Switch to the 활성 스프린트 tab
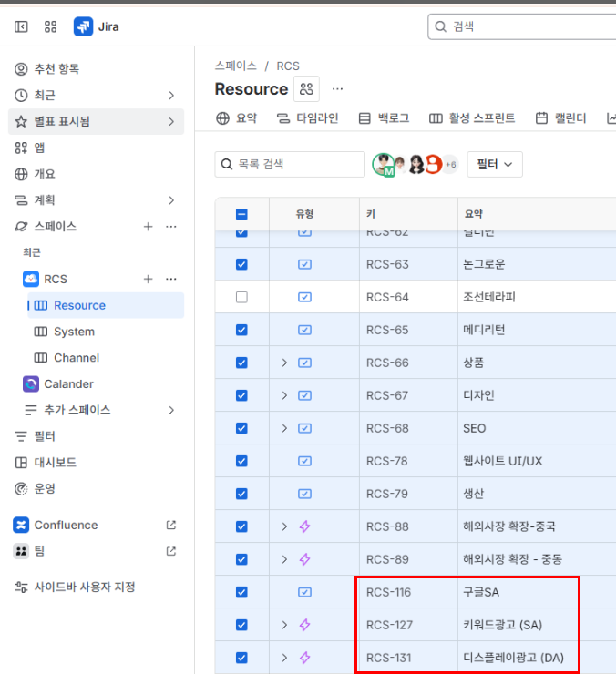Screen dimensions: 616x674 tap(472, 117)
